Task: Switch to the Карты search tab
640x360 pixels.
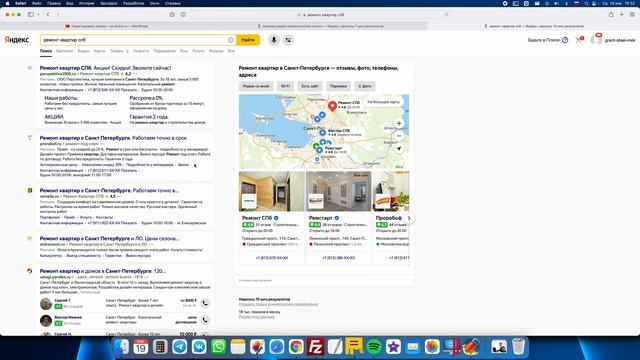Action: [x=100, y=51]
